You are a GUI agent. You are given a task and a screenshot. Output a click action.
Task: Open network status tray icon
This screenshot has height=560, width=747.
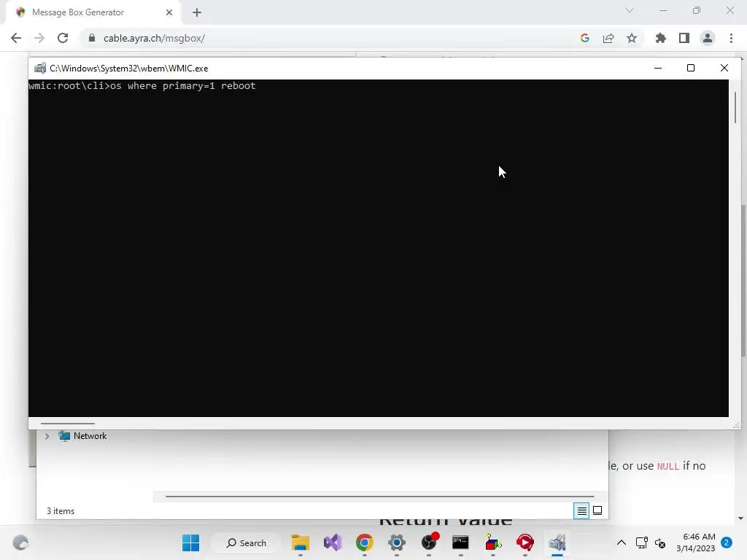point(642,542)
